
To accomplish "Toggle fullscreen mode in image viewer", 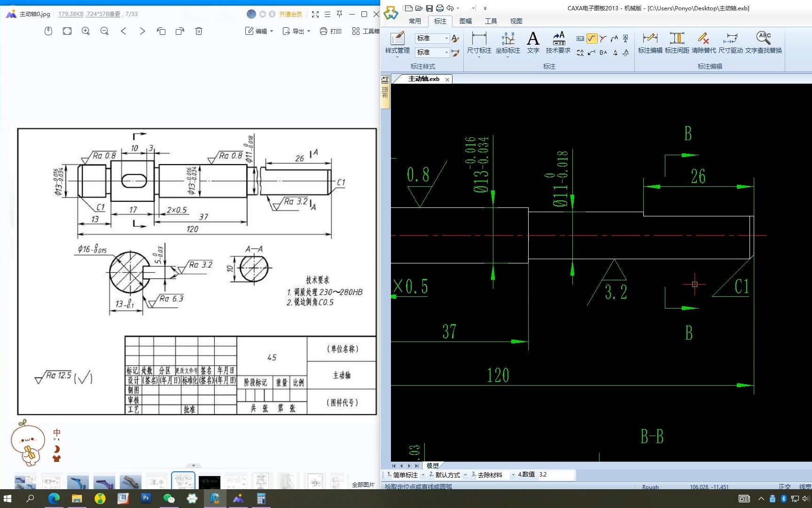I will pyautogui.click(x=315, y=14).
